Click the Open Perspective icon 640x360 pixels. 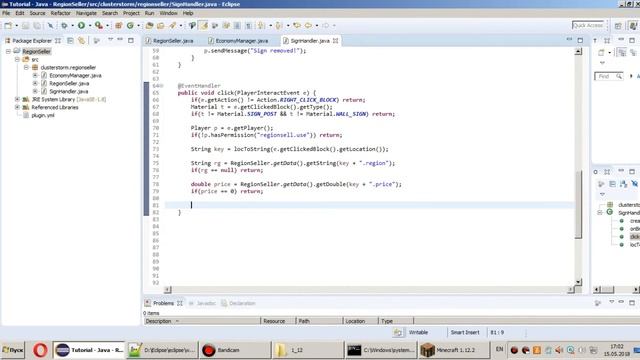click(618, 25)
